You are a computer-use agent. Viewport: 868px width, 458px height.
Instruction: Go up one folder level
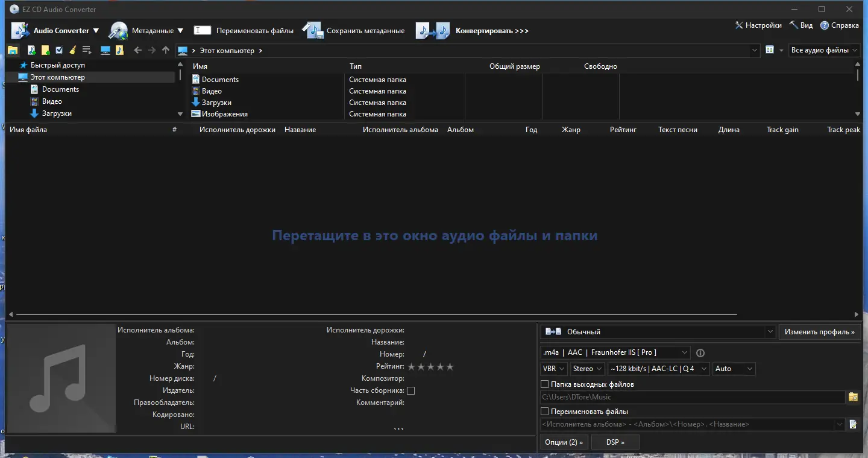166,51
